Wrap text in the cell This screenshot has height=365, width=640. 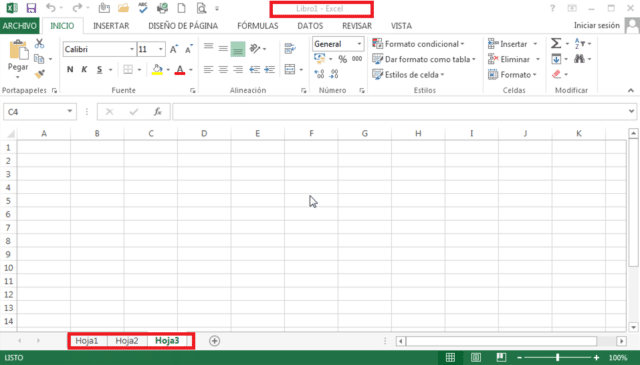(x=290, y=49)
